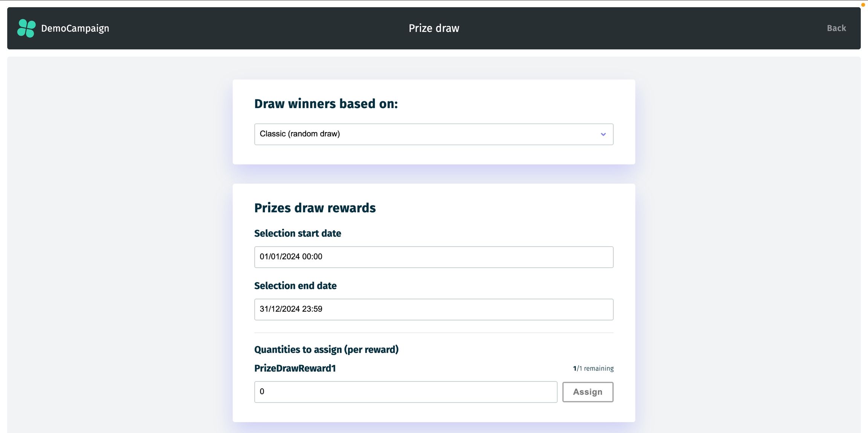Click the DemoCampaign name in header

coord(75,28)
